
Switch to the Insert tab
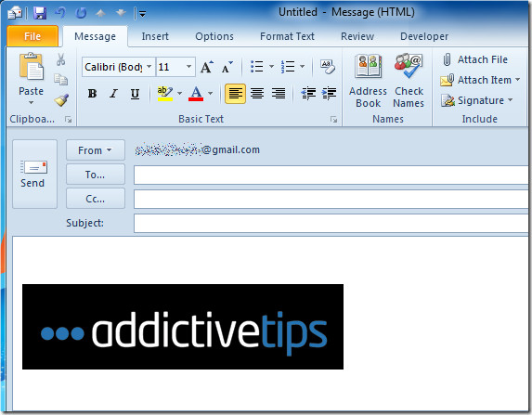click(155, 36)
